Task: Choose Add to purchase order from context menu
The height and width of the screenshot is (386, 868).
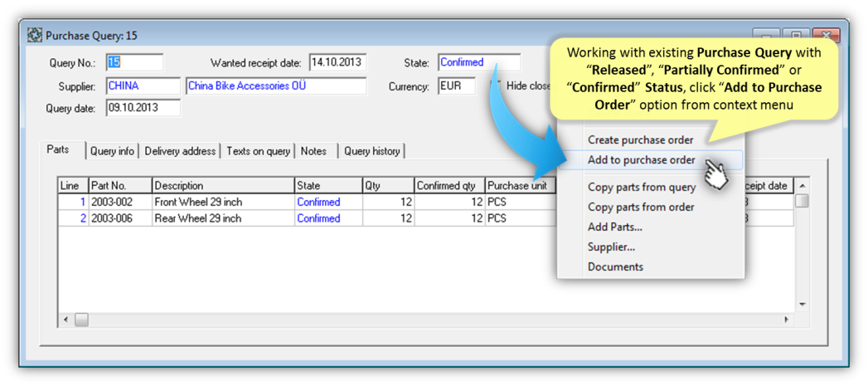Action: tap(641, 160)
